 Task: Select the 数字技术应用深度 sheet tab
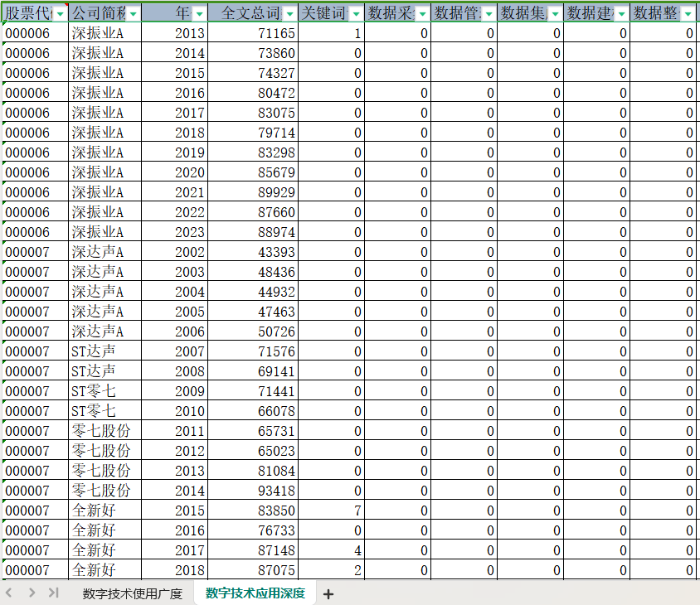point(255,593)
